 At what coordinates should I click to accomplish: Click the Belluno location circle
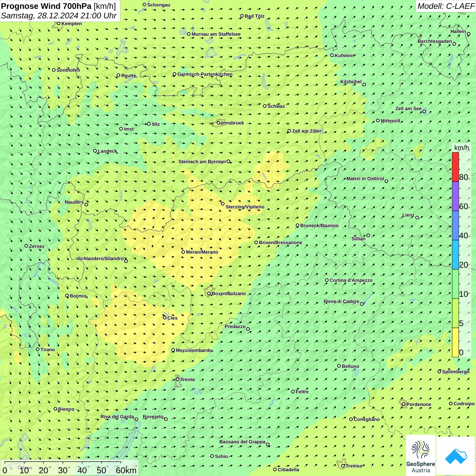339,366
